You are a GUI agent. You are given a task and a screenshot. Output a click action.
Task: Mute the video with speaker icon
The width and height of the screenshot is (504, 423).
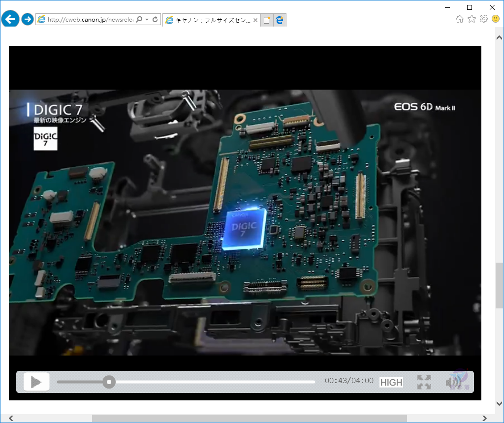tap(453, 382)
